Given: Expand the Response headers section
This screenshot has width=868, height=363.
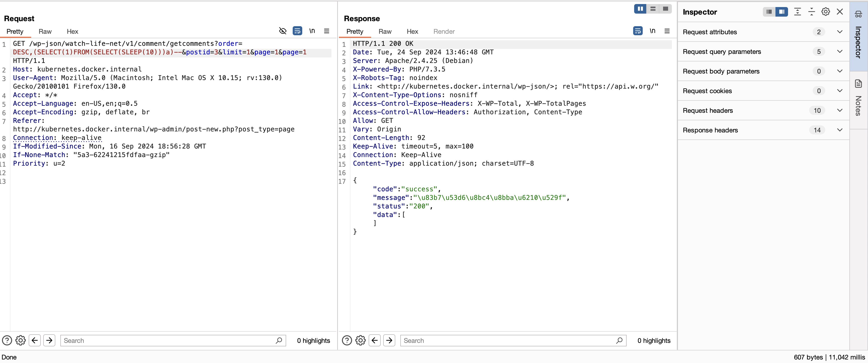Looking at the screenshot, I should coord(839,130).
